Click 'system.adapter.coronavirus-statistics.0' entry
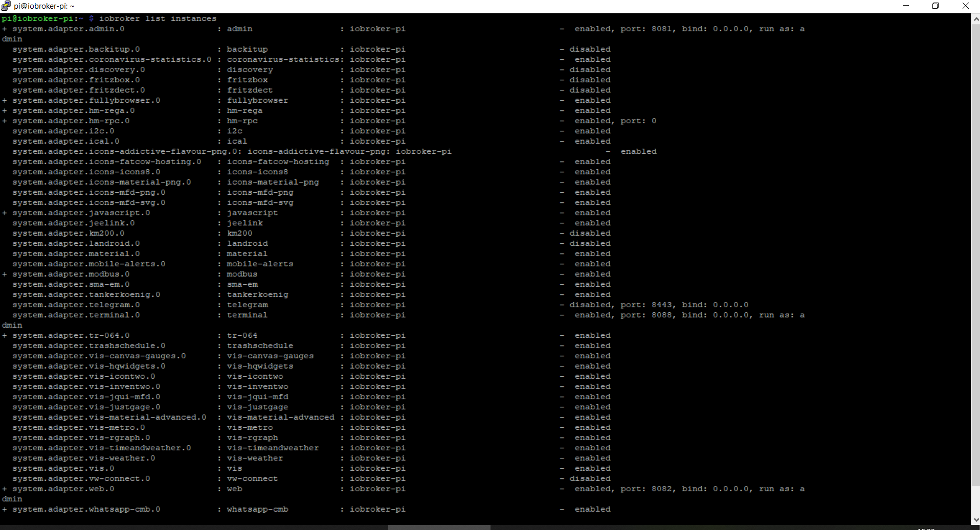Viewport: 980px width, 530px height. point(112,60)
